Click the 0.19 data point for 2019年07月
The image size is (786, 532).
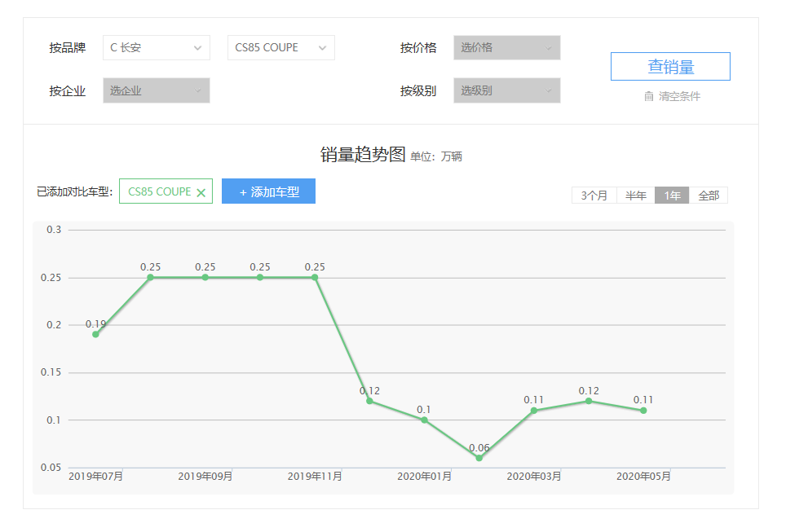tap(95, 334)
